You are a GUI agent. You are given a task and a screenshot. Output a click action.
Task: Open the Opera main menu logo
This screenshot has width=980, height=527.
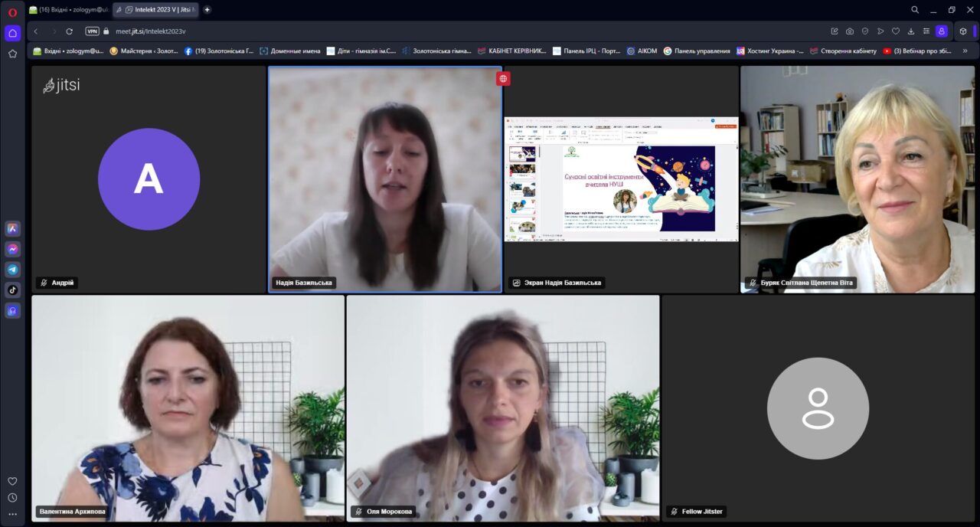[12, 11]
